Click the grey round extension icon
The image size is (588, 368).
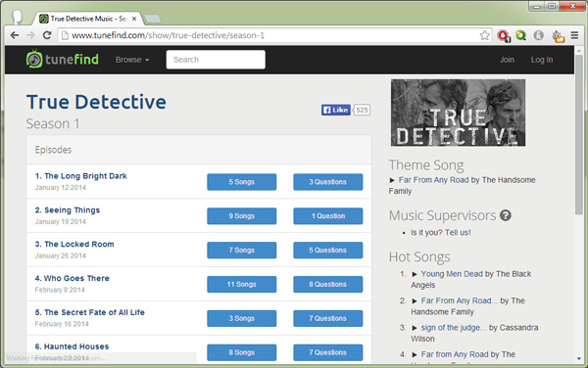pyautogui.click(x=538, y=35)
